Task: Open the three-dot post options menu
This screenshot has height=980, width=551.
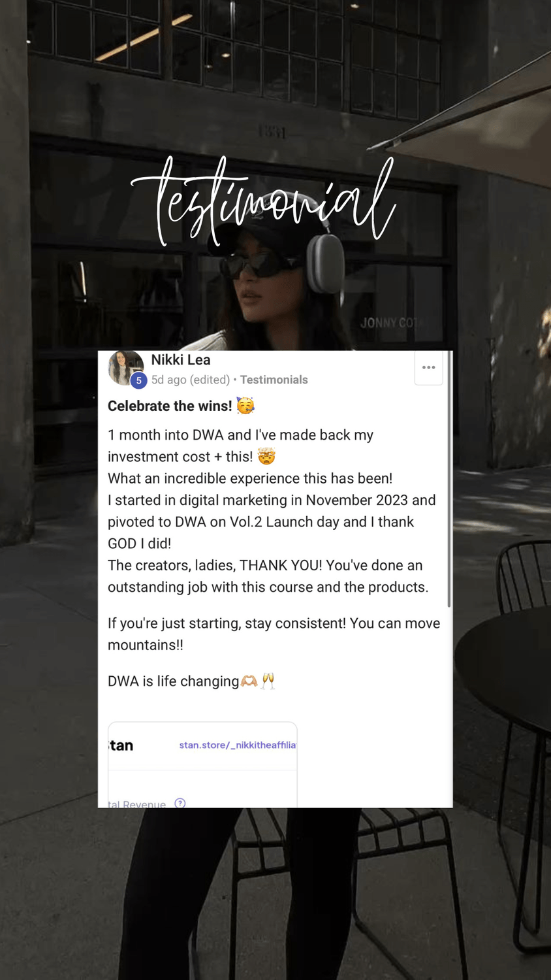Action: (x=429, y=367)
